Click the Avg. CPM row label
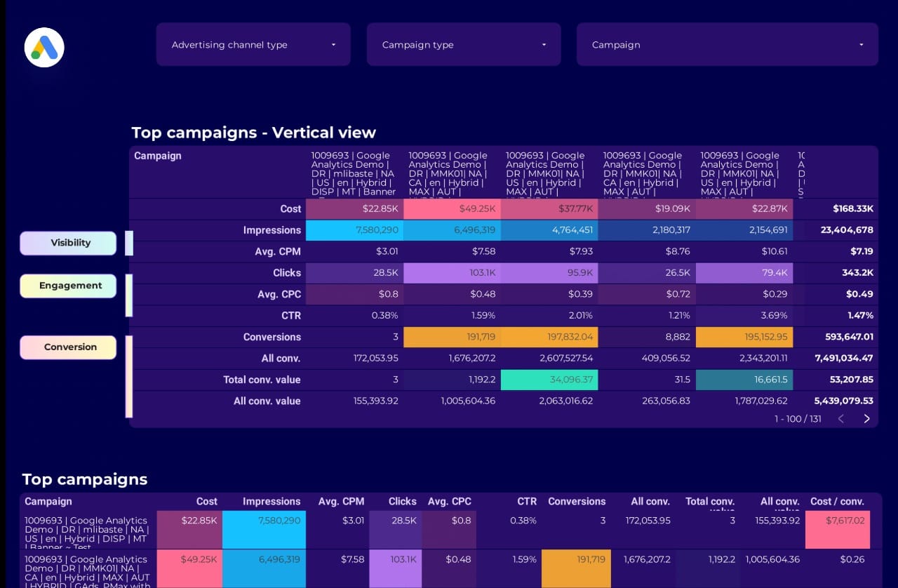The height and width of the screenshot is (588, 898). (x=278, y=252)
